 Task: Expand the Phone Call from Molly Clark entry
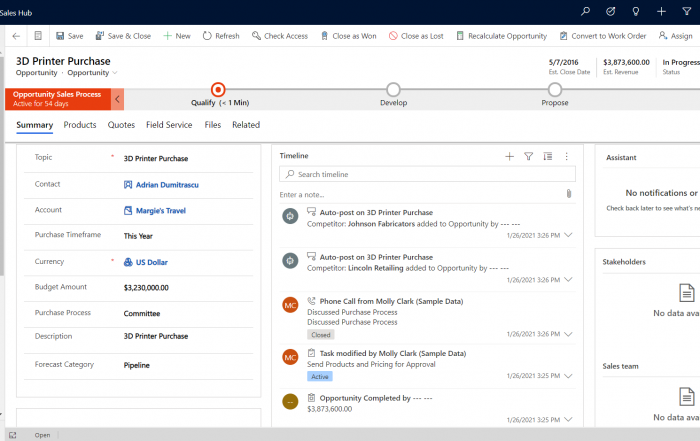click(568, 334)
